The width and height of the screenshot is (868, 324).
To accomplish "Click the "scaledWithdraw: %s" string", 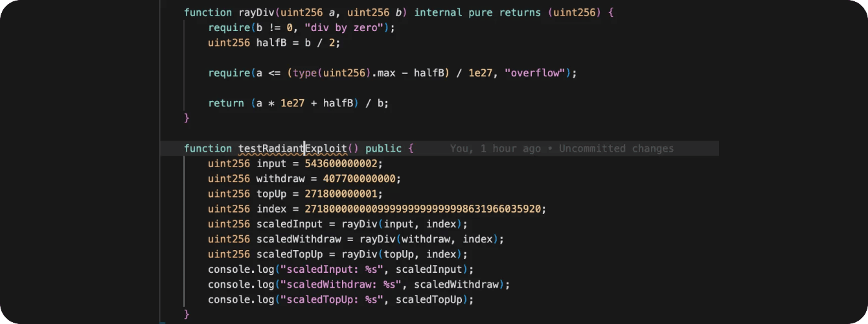I will pos(341,284).
